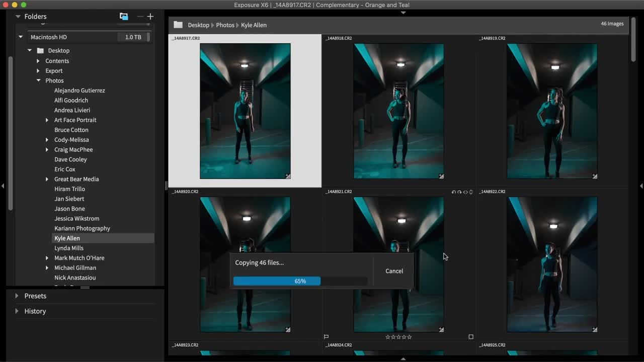644x362 pixels.
Task: Click the folder list vertical scrollbar
Action: point(10,133)
